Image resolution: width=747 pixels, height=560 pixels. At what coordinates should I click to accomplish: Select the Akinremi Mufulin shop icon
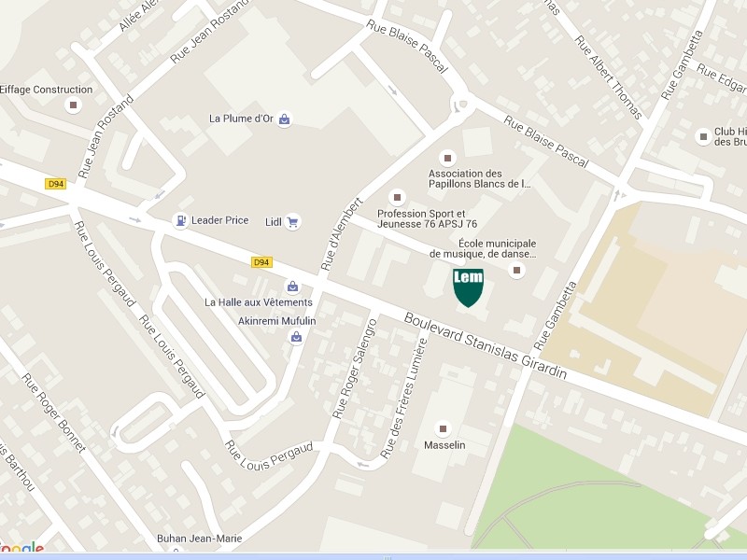(296, 337)
